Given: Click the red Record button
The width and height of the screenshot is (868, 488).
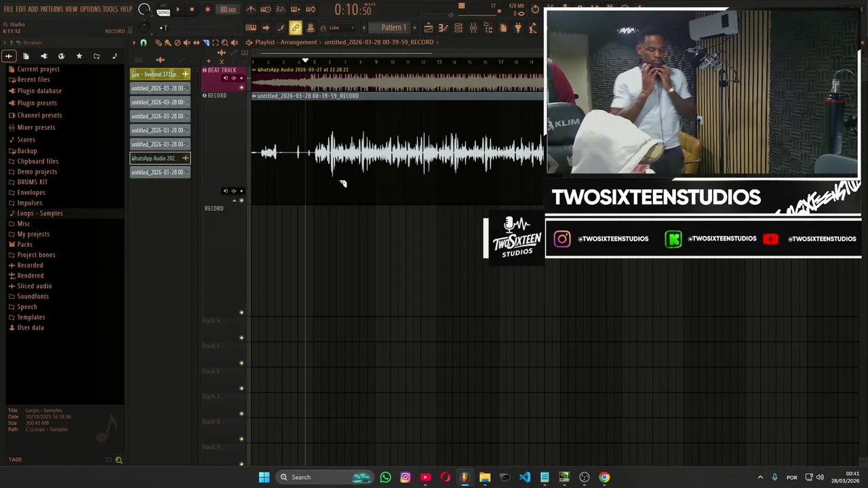Looking at the screenshot, I should point(208,9).
